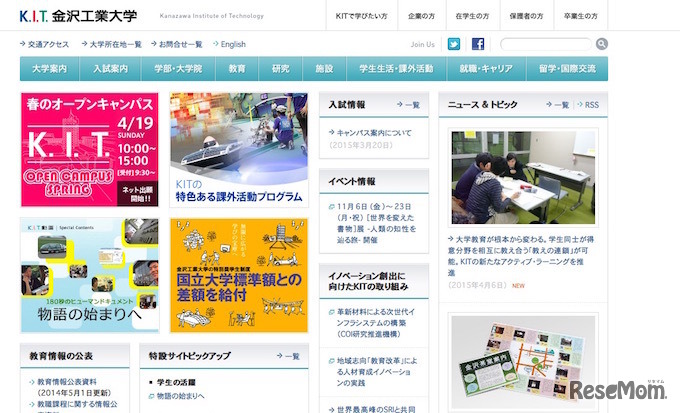680x413 pixels.
Task: Open the 革新材料による次世代インフラシステム link
Action: click(373, 323)
